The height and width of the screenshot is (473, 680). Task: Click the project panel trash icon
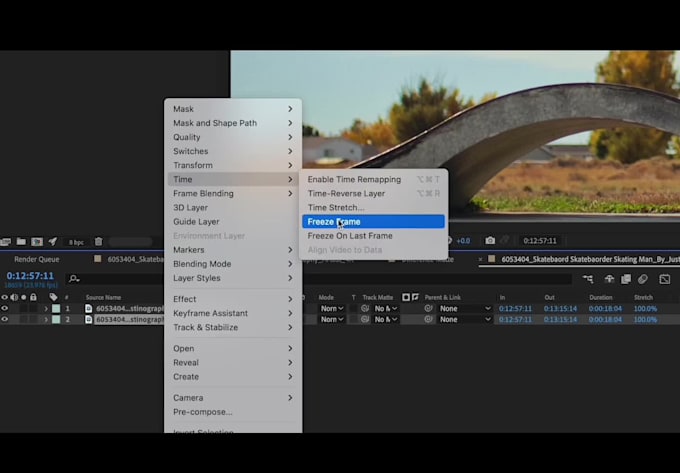[x=98, y=241]
